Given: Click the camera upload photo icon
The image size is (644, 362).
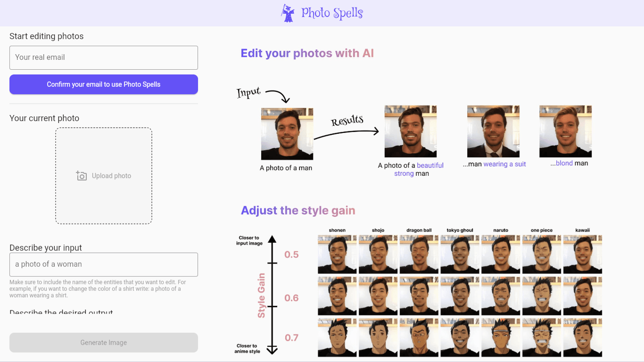Looking at the screenshot, I should pos(82,176).
